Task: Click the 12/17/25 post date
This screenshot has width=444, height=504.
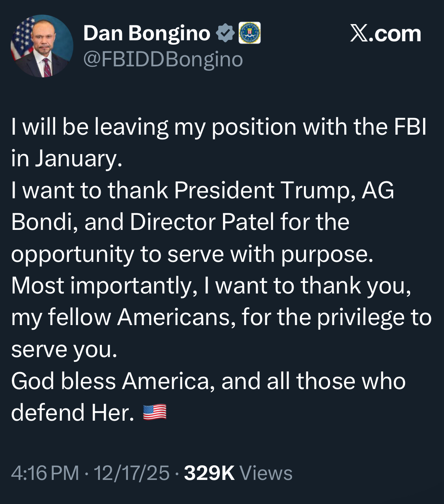Action: pos(131,473)
